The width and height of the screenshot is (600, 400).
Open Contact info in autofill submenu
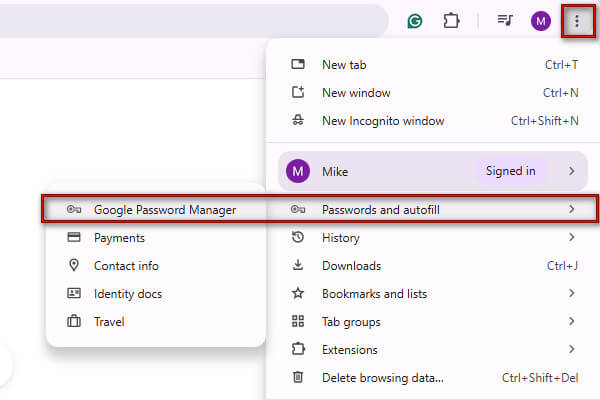coord(156,266)
